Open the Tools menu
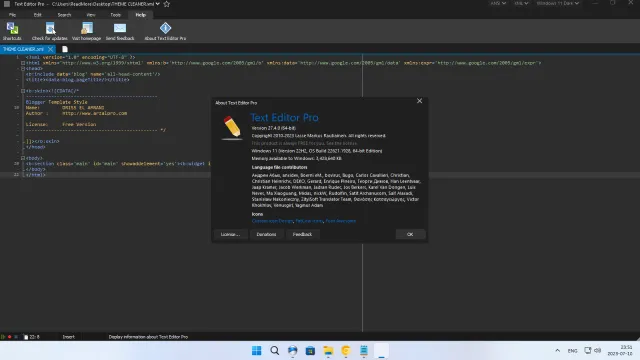The width and height of the screenshot is (640, 360). pyautogui.click(x=116, y=15)
